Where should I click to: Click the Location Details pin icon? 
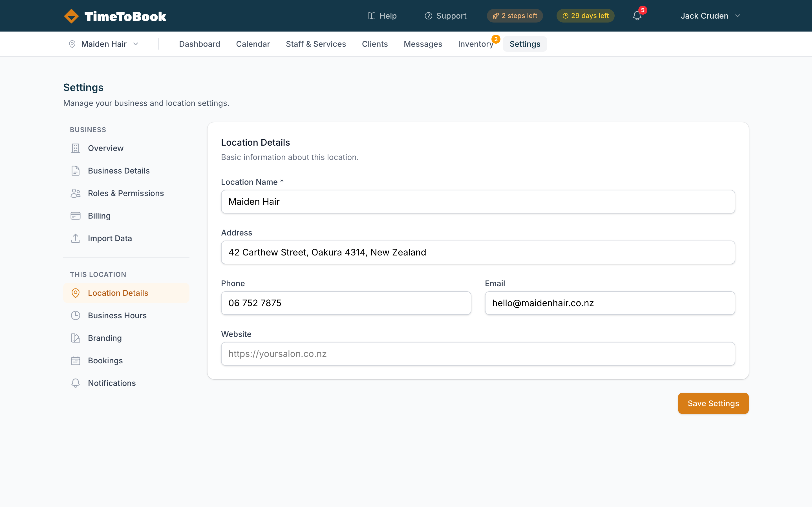pyautogui.click(x=75, y=293)
